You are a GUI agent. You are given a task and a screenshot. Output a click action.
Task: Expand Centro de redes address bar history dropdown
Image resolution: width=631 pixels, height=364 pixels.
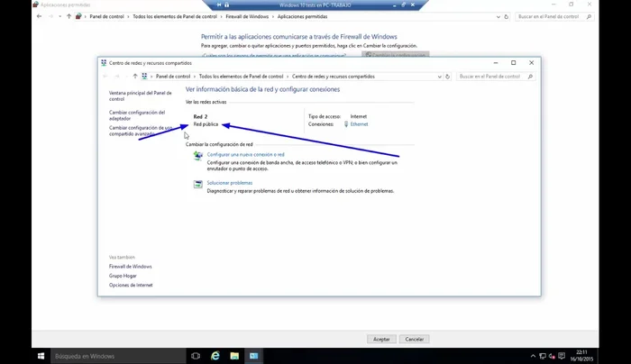440,77
